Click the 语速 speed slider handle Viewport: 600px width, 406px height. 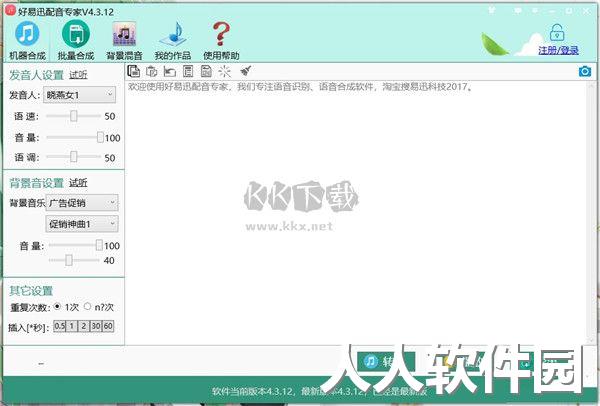(73, 116)
